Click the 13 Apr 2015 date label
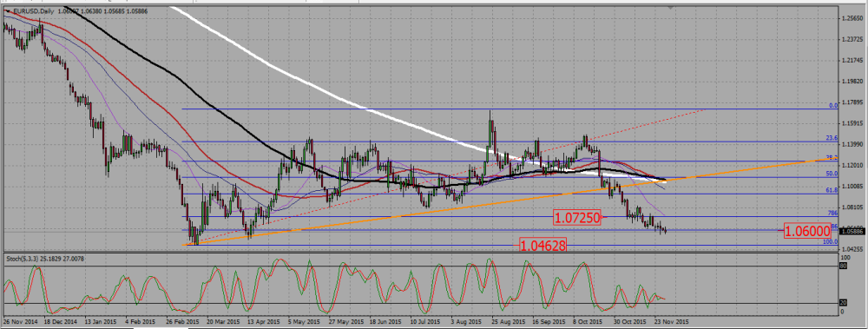The image size is (868, 329). coord(264,321)
